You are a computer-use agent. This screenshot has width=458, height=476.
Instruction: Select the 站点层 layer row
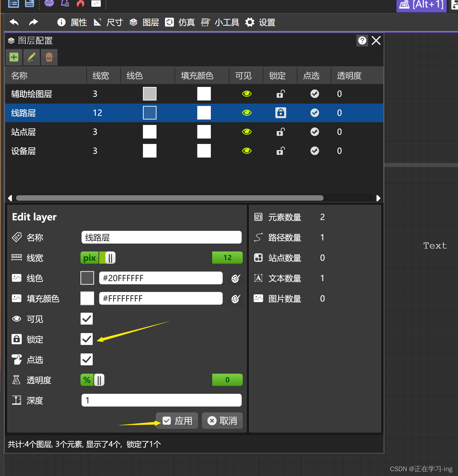[194, 132]
